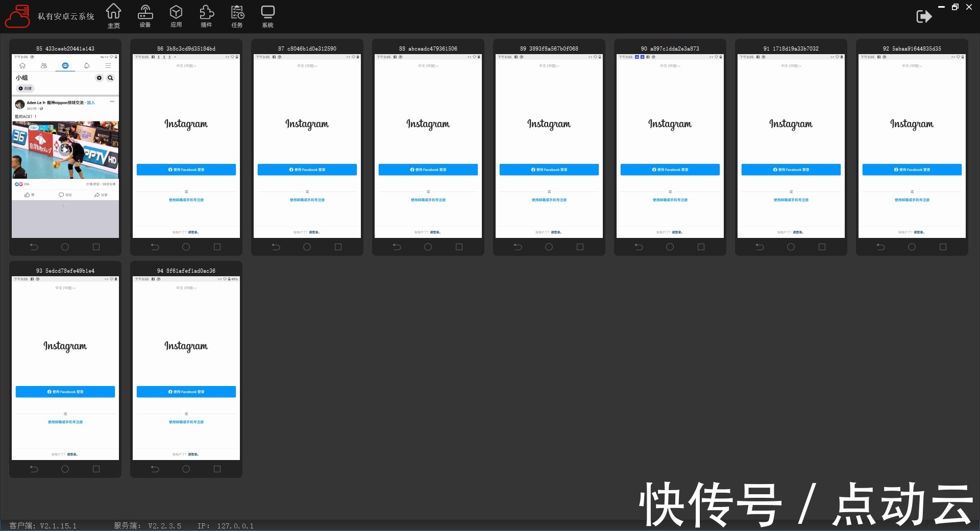This screenshot has width=980, height=531.
Task: Expand language dropdown on device 93
Action: pyautogui.click(x=65, y=288)
